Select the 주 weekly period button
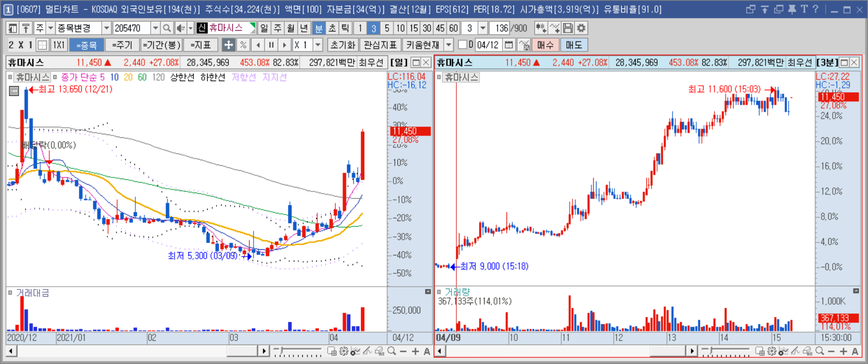The image size is (868, 364). [277, 28]
